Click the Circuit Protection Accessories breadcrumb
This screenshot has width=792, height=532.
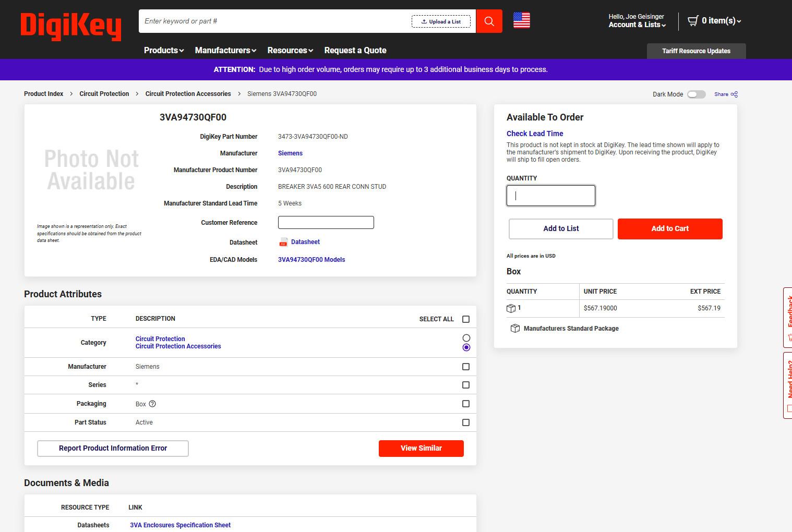coord(188,94)
